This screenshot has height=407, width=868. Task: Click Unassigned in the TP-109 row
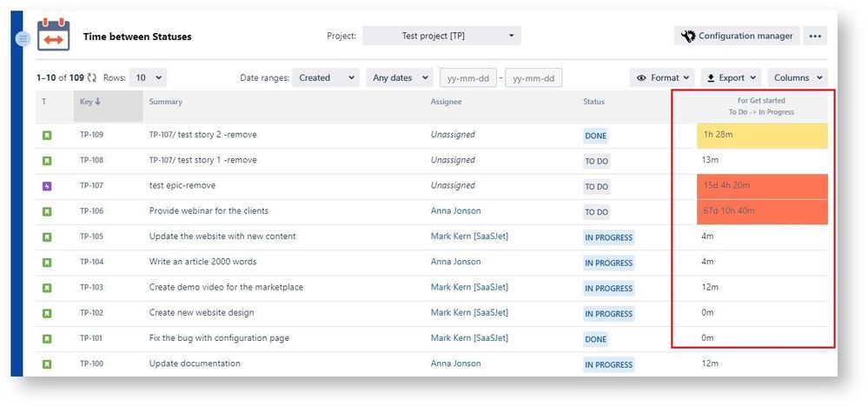453,135
